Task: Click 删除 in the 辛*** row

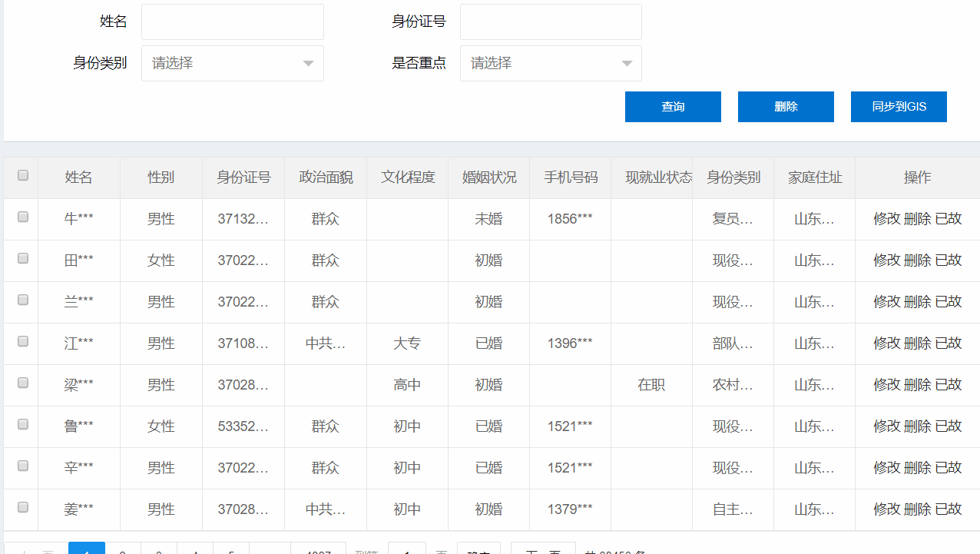Action: coord(917,468)
